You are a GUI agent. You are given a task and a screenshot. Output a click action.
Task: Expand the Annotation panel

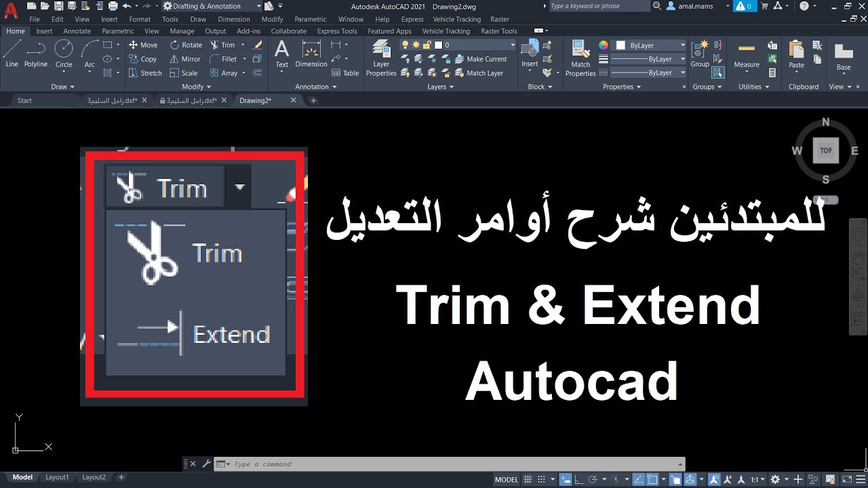(315, 87)
